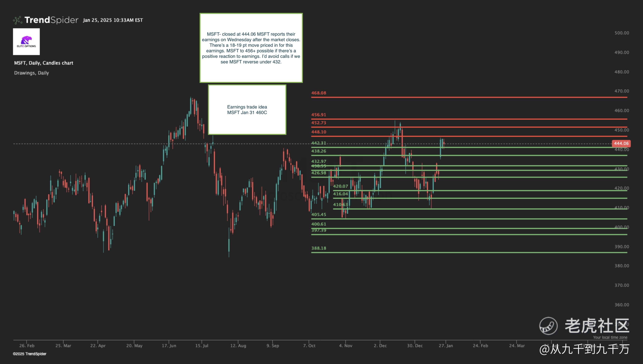Click the 460.00 price axis label

[x=622, y=110]
